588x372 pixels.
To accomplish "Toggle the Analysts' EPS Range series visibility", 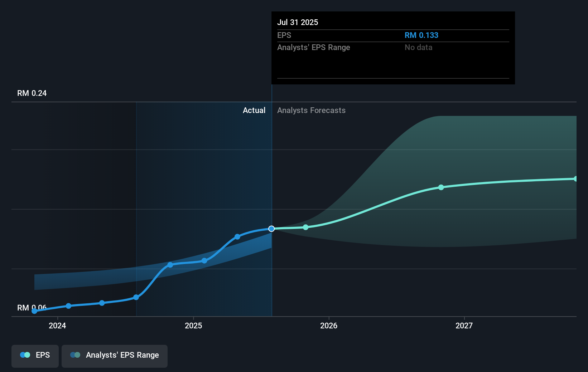I will [x=114, y=355].
